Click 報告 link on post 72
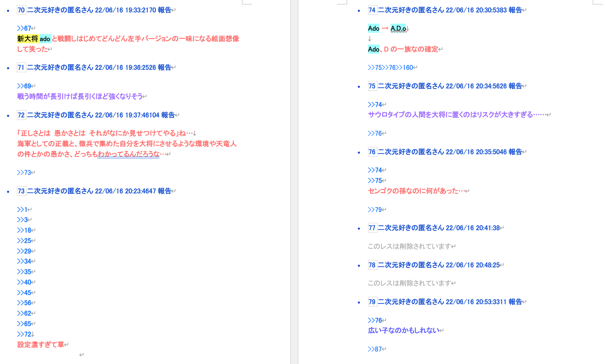This screenshot has width=606, height=364. pyautogui.click(x=168, y=115)
